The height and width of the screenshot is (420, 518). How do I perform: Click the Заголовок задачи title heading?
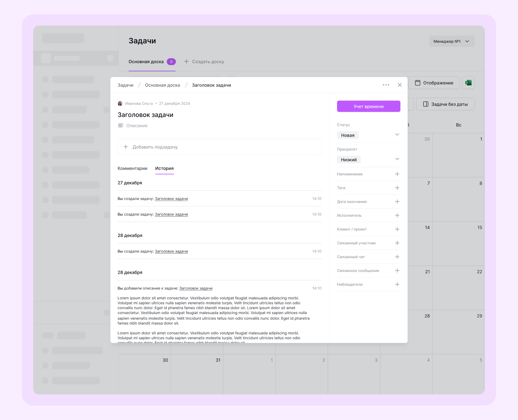click(x=146, y=115)
